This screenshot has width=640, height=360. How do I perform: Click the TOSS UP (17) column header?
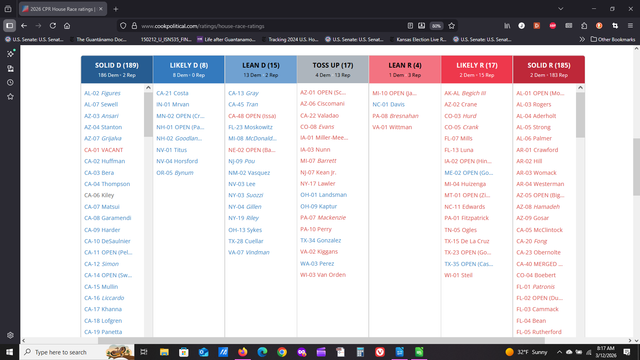(333, 69)
